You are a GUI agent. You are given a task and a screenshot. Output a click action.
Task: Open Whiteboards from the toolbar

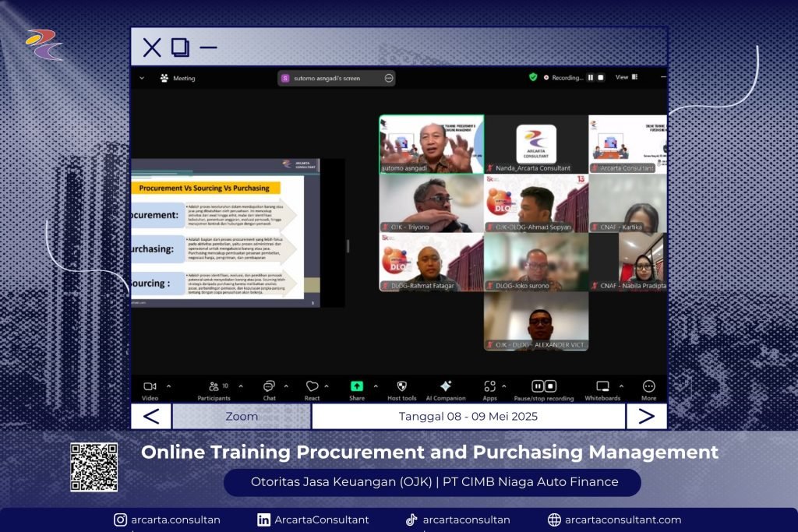tap(602, 386)
